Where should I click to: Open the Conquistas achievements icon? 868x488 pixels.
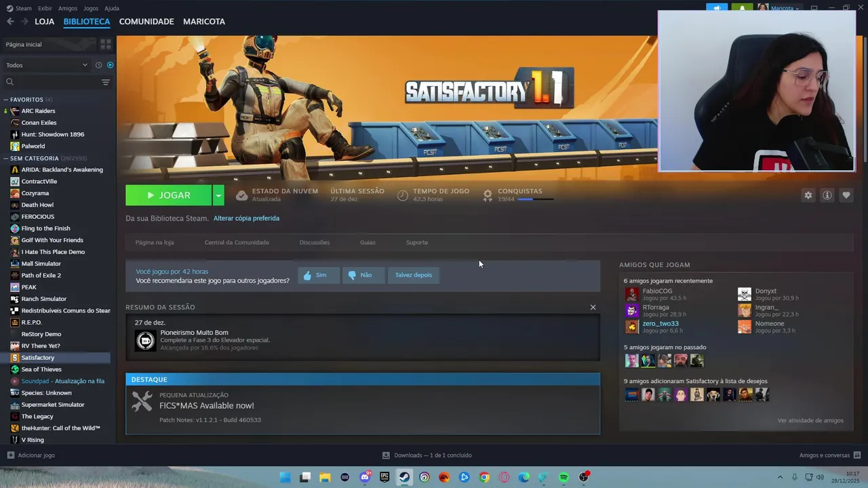(488, 195)
